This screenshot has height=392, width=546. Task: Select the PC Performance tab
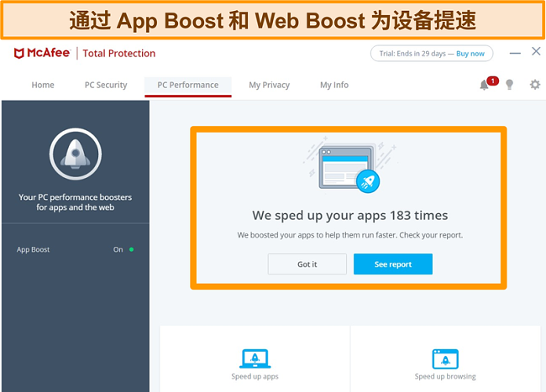pos(188,86)
